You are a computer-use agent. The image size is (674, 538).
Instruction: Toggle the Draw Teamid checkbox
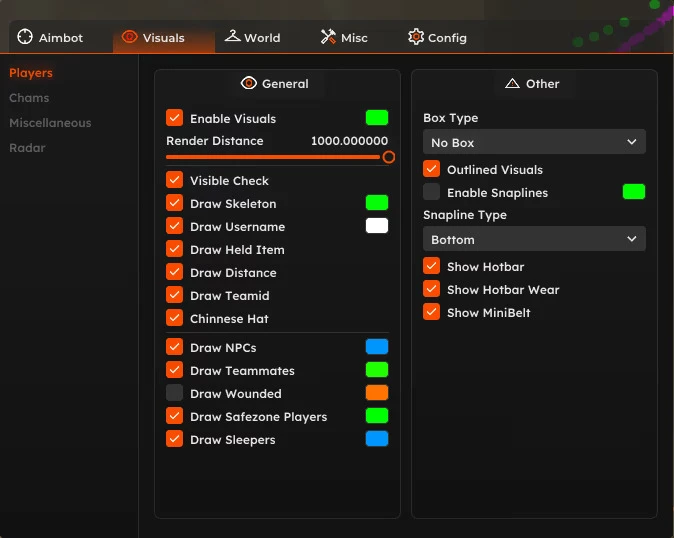click(175, 295)
